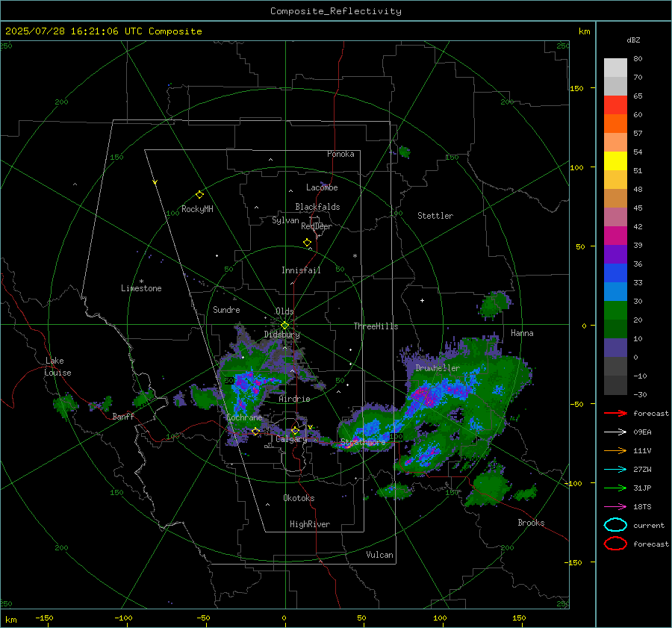
Task: Select the HighRiver label
Action: [310, 524]
